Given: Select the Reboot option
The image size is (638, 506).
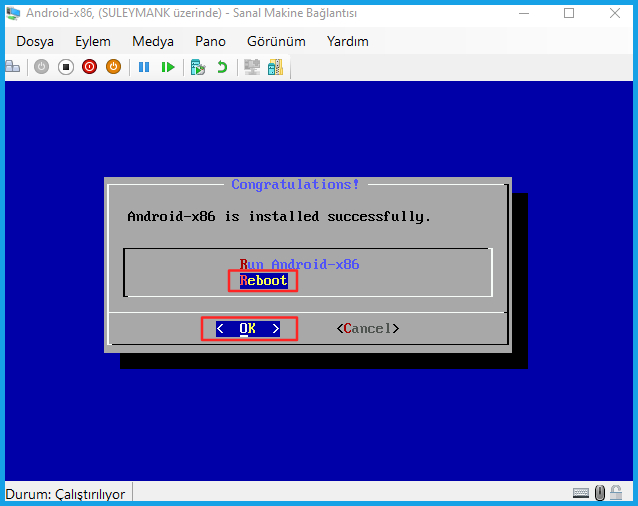Looking at the screenshot, I should [263, 280].
